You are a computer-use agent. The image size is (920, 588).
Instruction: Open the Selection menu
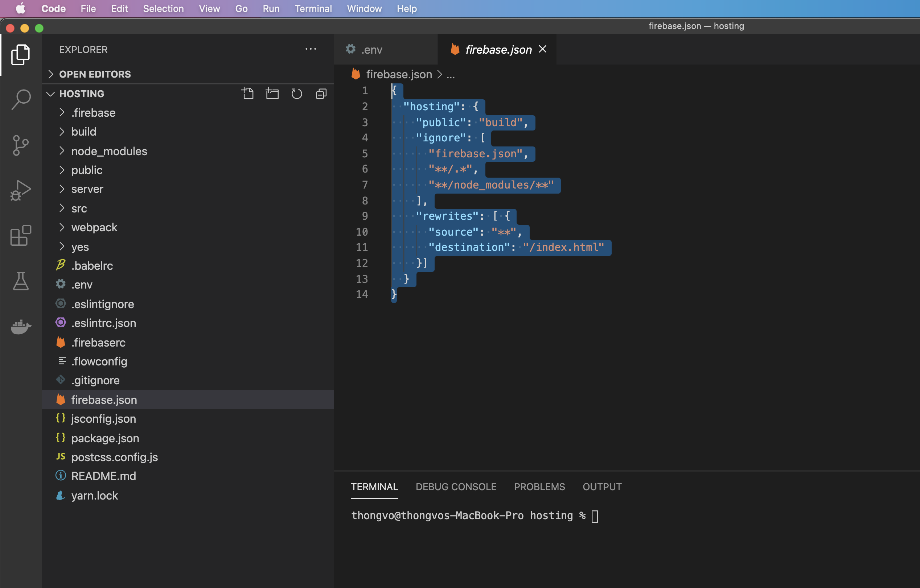(163, 8)
